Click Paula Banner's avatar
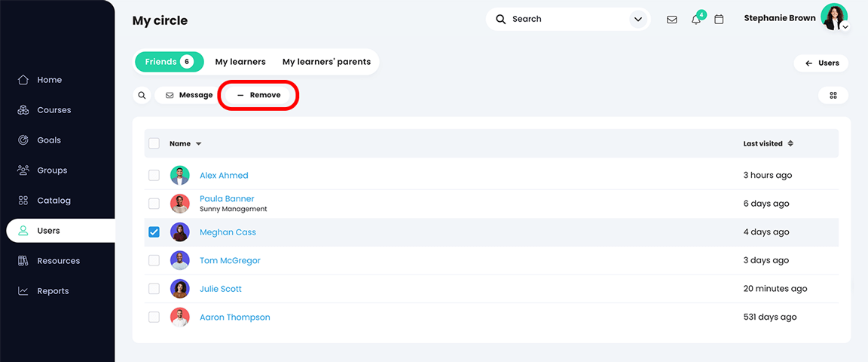 point(180,204)
